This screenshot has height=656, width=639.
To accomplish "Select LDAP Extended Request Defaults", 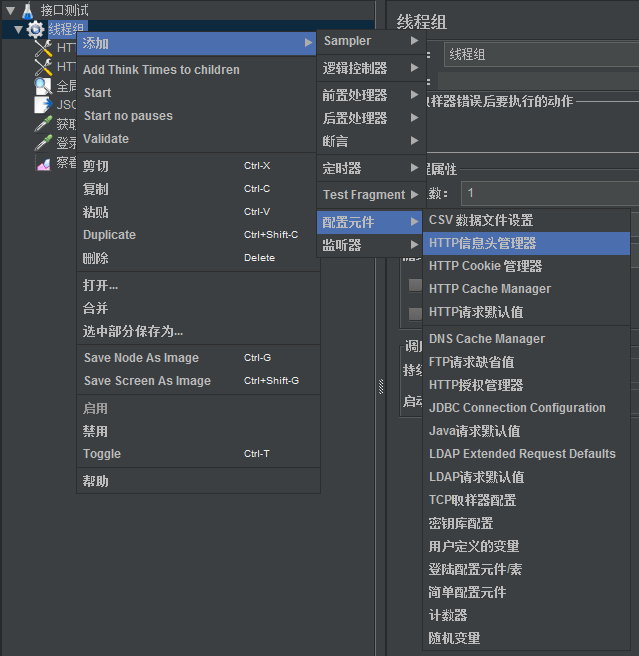I will coord(526,454).
